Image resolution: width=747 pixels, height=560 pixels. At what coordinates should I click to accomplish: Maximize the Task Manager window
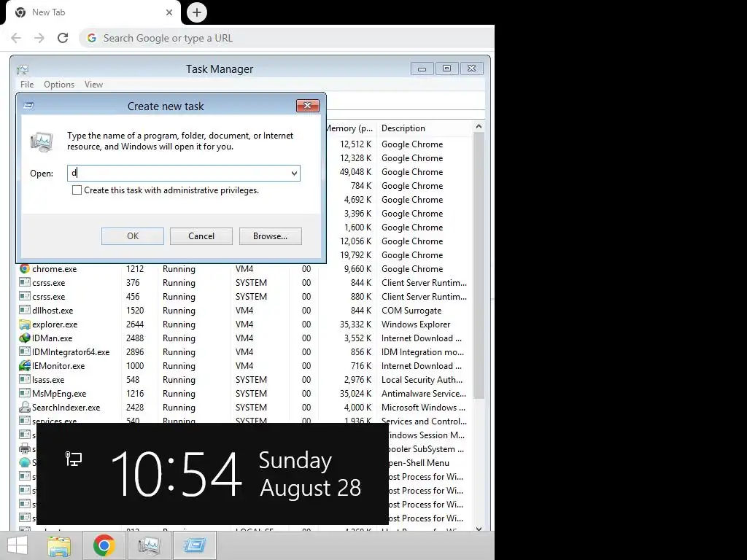446,69
